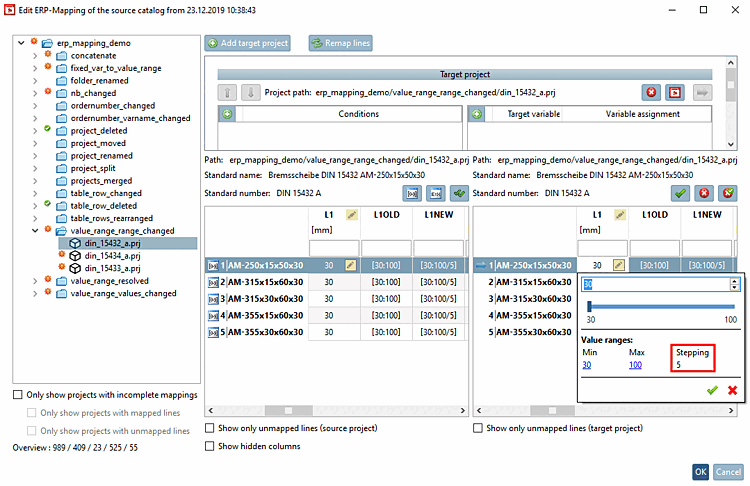This screenshot has width=750, height=486.
Task: Click green check icon above target table
Action: pos(680,193)
